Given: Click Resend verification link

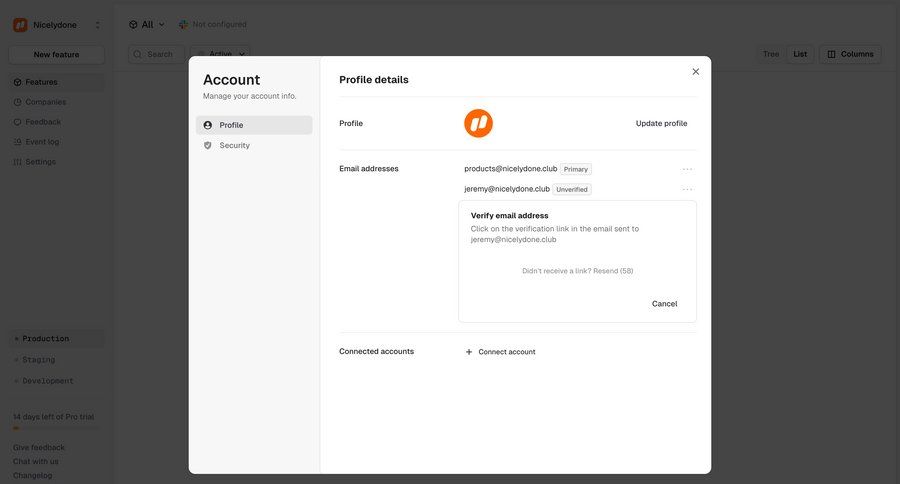Looking at the screenshot, I should 613,271.
